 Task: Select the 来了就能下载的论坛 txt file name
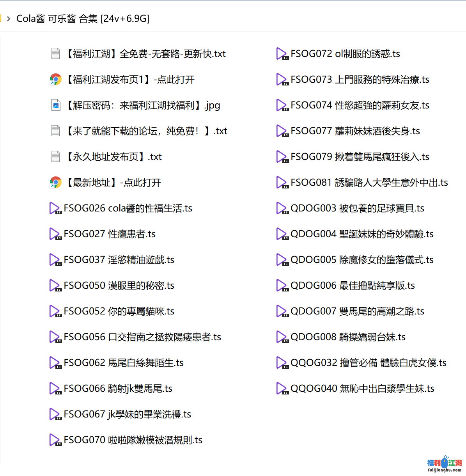pyautogui.click(x=146, y=131)
